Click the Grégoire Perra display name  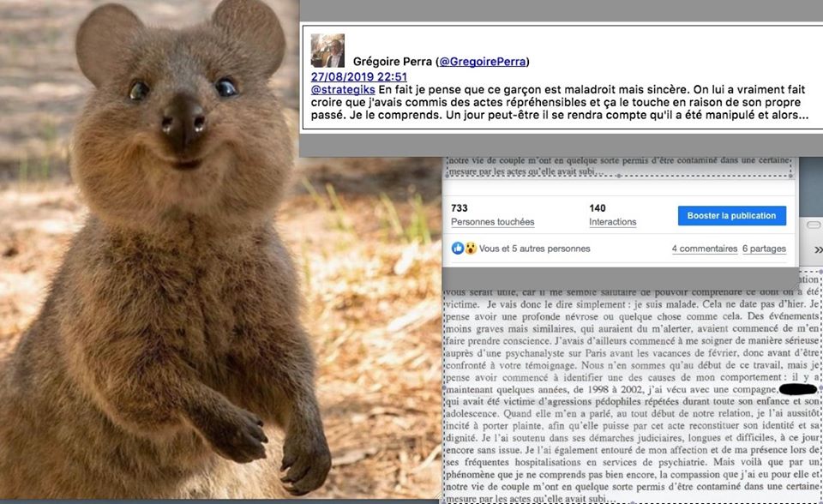[392, 62]
